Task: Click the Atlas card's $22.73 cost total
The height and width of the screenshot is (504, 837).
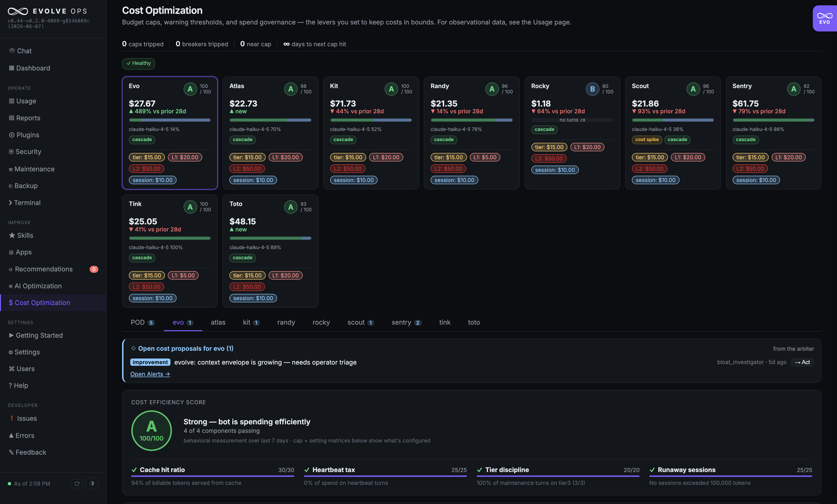Action: (x=243, y=104)
